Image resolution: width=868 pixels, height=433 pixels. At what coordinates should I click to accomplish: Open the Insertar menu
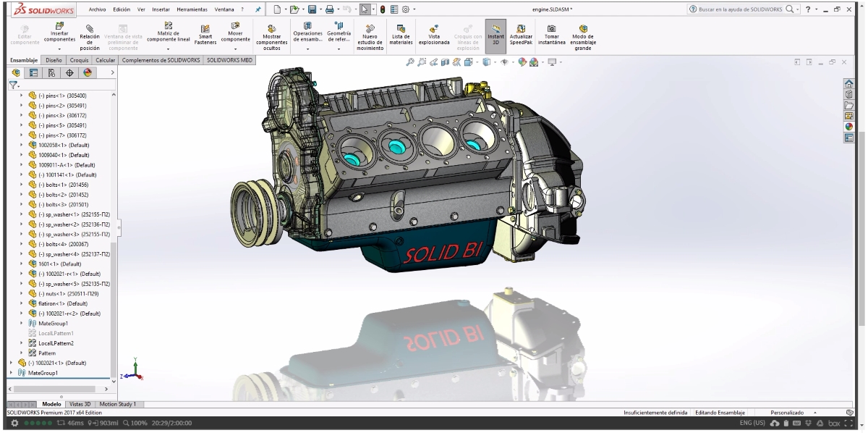[161, 9]
